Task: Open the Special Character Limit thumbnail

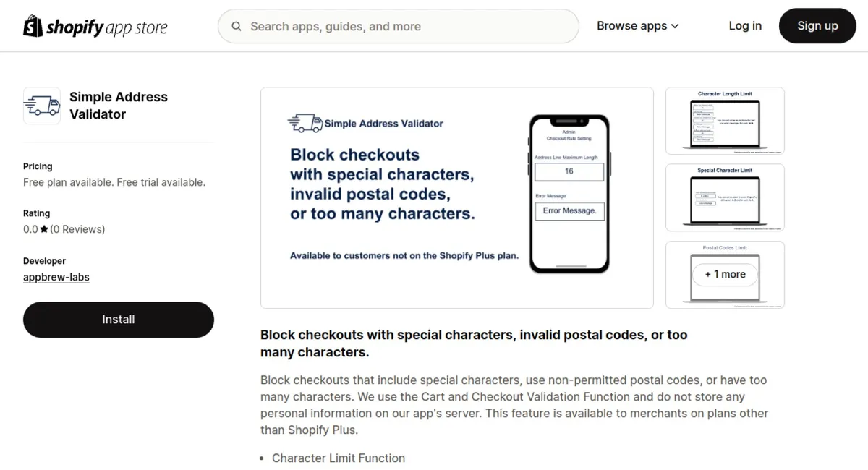Action: click(x=725, y=197)
